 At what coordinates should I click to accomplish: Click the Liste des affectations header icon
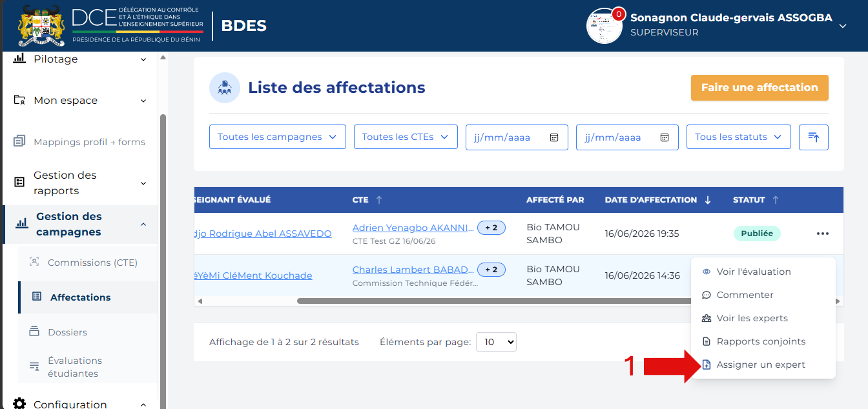pos(225,88)
